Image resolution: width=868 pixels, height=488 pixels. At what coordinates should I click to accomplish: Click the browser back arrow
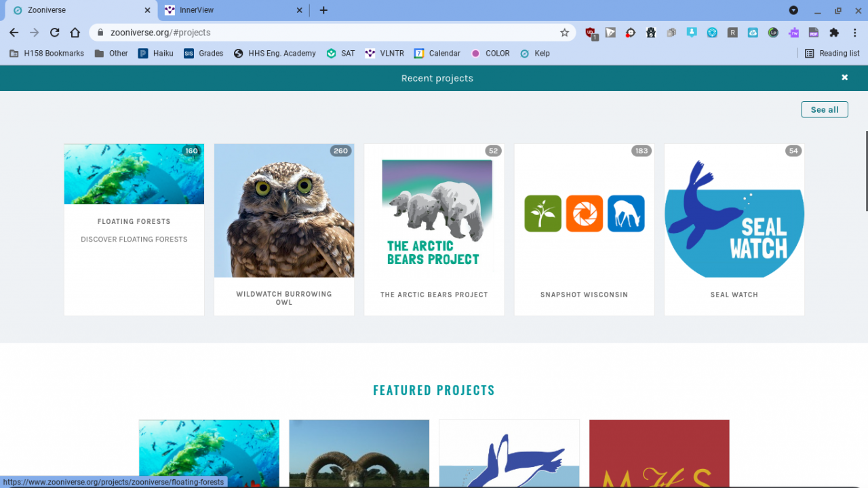(x=14, y=33)
